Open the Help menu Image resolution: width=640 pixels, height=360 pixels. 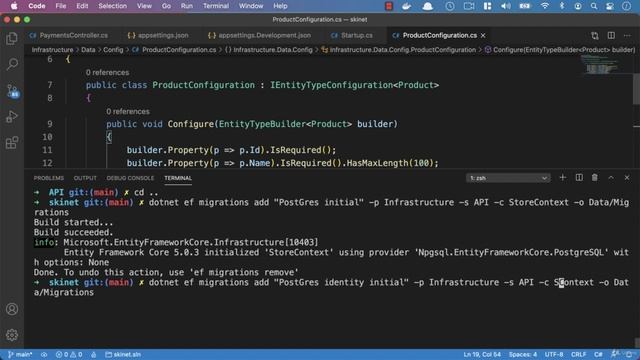tap(280, 6)
